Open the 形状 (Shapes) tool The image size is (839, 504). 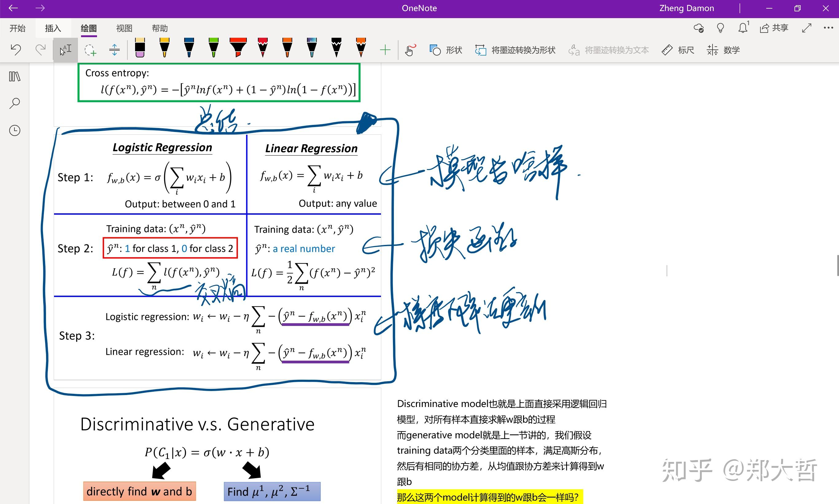click(445, 50)
